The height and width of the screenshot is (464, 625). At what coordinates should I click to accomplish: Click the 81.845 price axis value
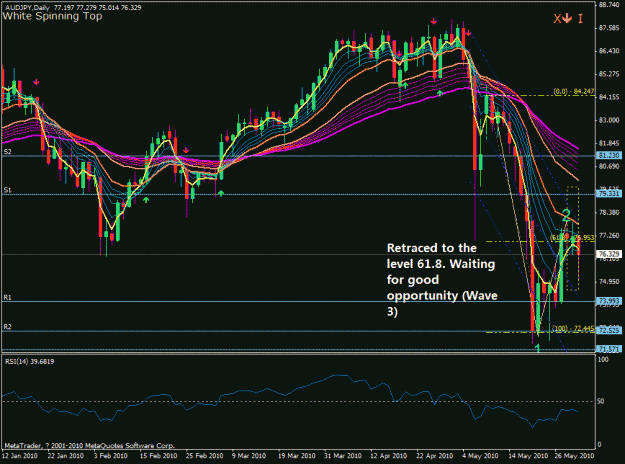coord(609,143)
